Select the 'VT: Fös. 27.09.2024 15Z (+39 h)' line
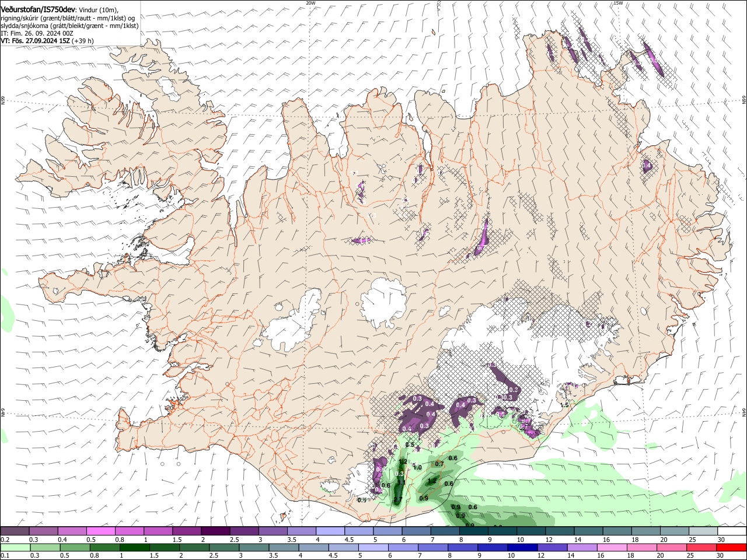 point(47,41)
